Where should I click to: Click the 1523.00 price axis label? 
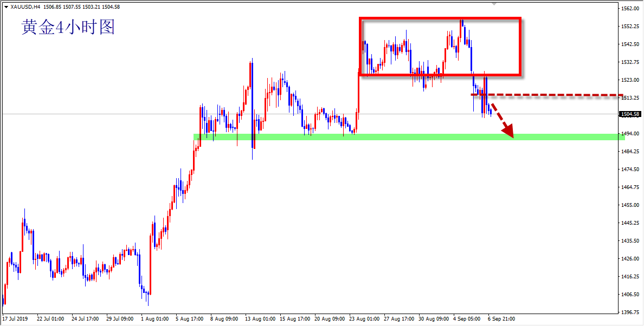point(629,80)
